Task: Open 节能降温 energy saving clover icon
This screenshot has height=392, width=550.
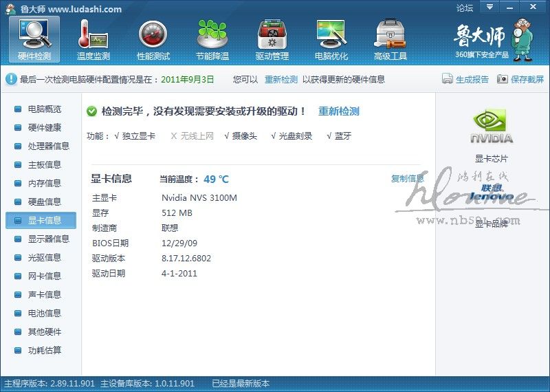Action: (212, 40)
